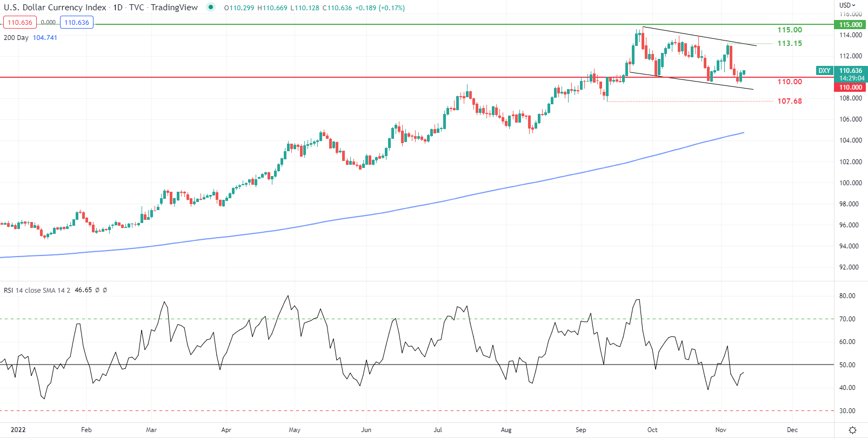Select the red 107.68 annotation text
The height and width of the screenshot is (438, 868).
pyautogui.click(x=790, y=101)
